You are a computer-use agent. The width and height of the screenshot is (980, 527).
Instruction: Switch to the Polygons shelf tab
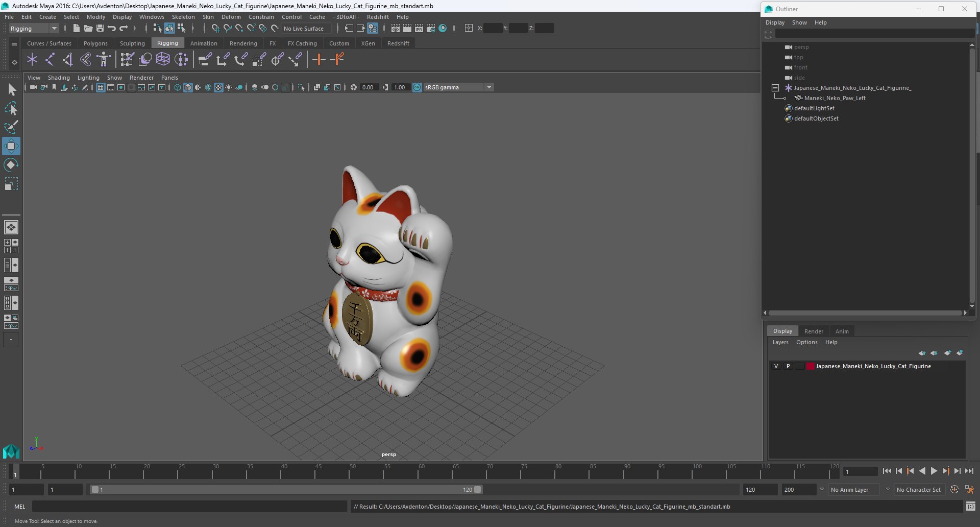click(95, 43)
